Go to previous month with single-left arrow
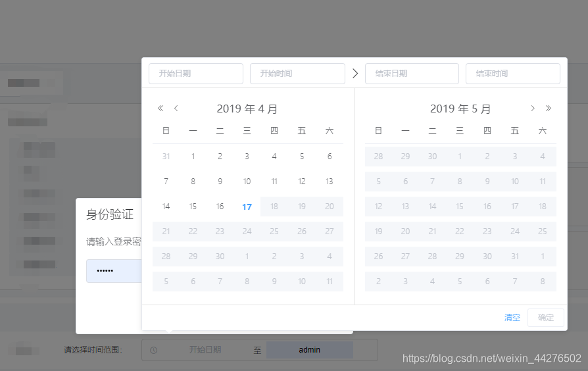Screen dimensions: 588x371 [176, 109]
